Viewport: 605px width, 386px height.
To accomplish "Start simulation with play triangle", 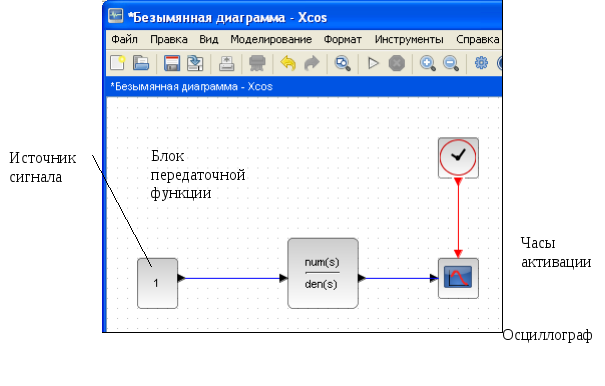I will [373, 63].
